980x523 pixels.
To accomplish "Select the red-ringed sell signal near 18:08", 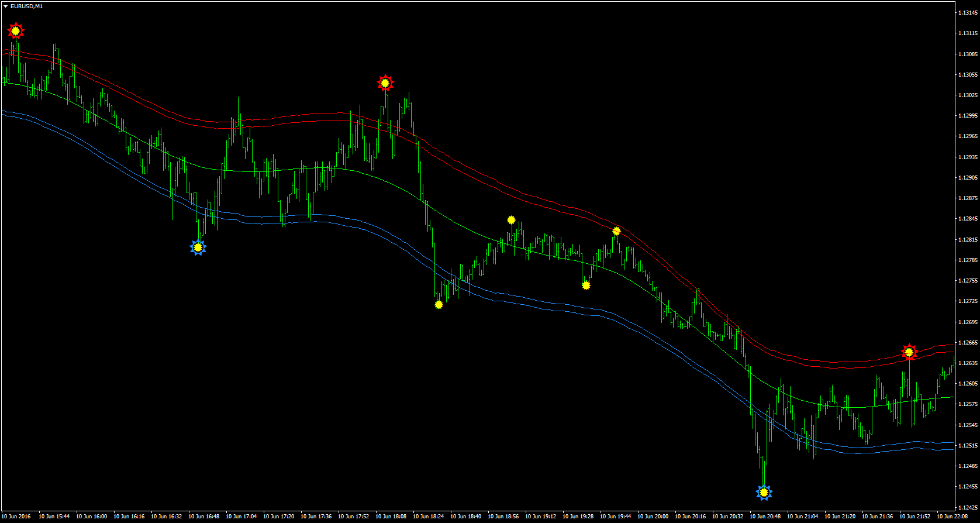I will click(385, 83).
